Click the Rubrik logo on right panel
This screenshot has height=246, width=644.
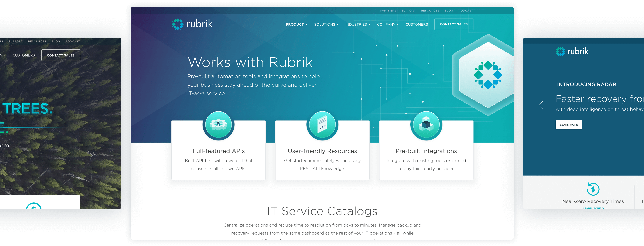(572, 51)
